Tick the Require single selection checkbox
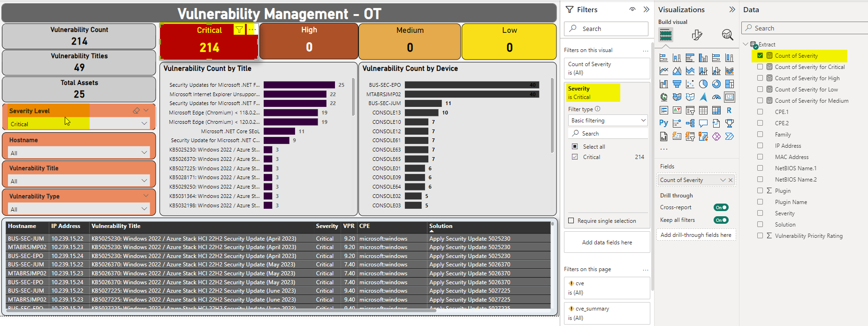 tap(571, 221)
